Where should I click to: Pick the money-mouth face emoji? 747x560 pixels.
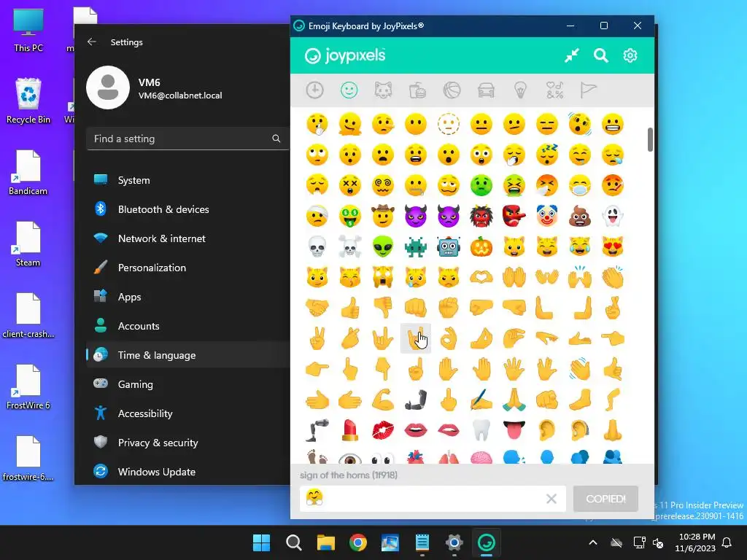click(350, 216)
